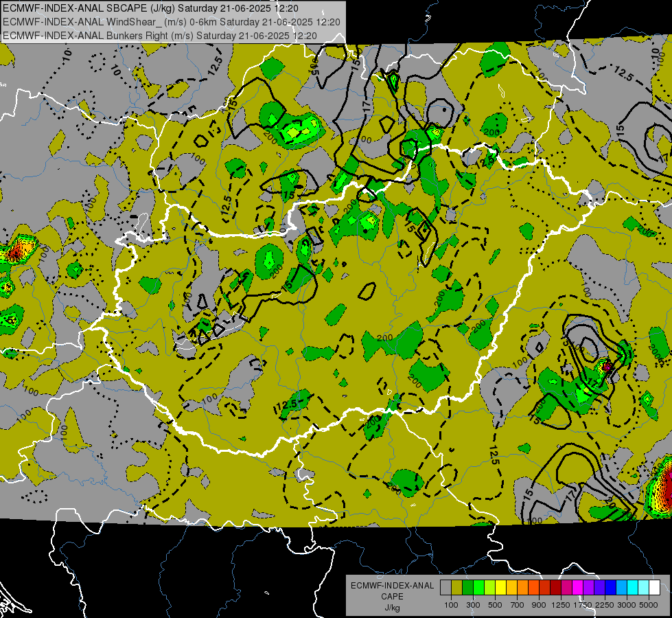Image resolution: width=672 pixels, height=618 pixels.
Task: Pick the white legend swatch
Action: point(654,587)
